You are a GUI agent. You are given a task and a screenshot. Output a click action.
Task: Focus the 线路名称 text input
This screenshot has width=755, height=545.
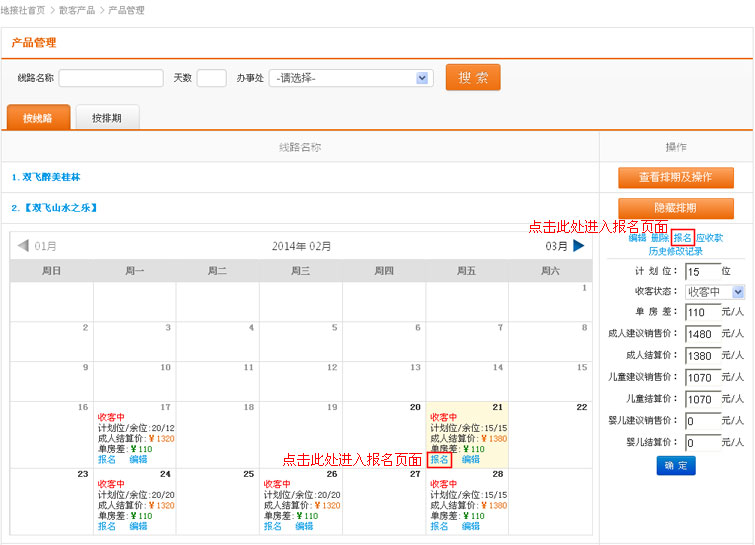pyautogui.click(x=111, y=78)
